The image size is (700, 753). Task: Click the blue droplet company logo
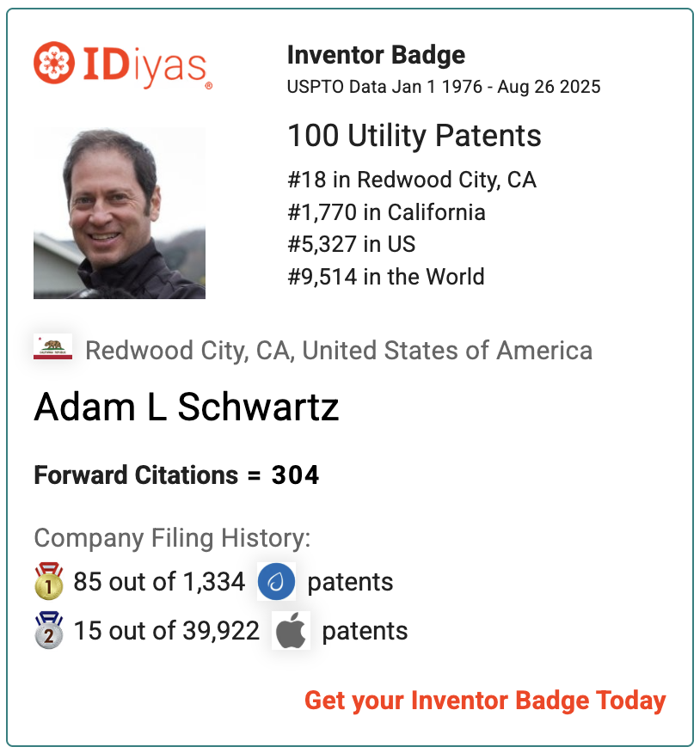point(276,582)
